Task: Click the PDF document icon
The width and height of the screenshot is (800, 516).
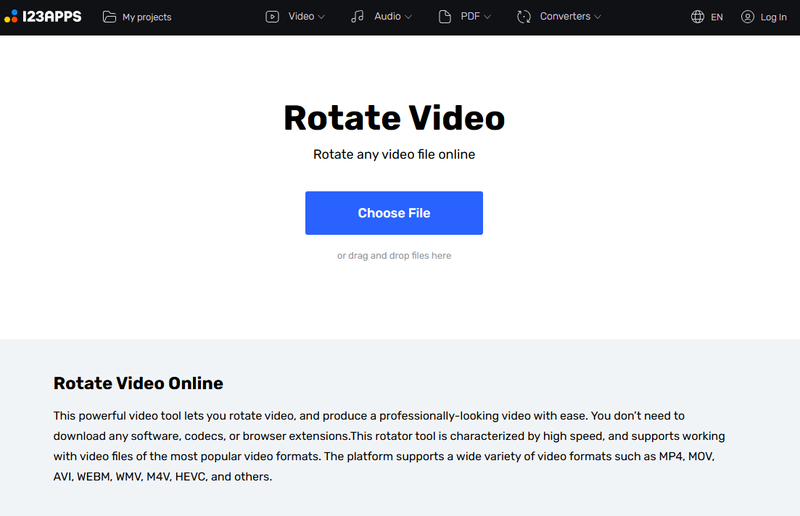Action: coord(444,17)
